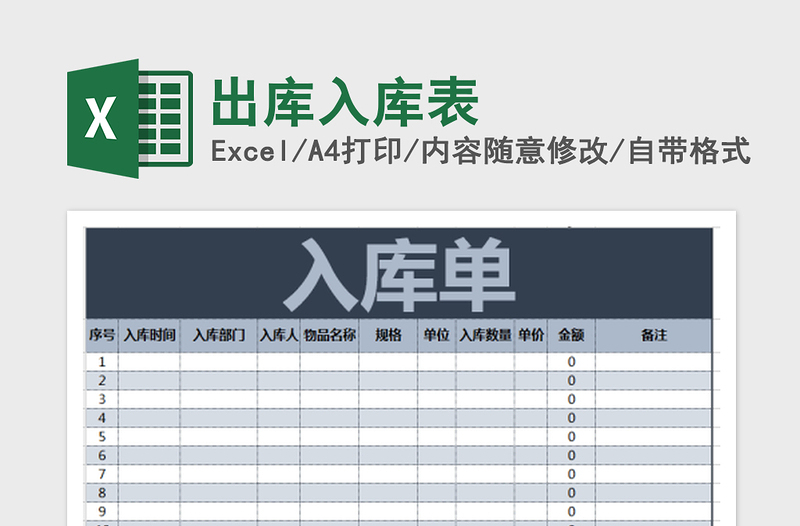Click the 金额 value 0 in row 8
Screen dimensions: 800x526
point(571,493)
